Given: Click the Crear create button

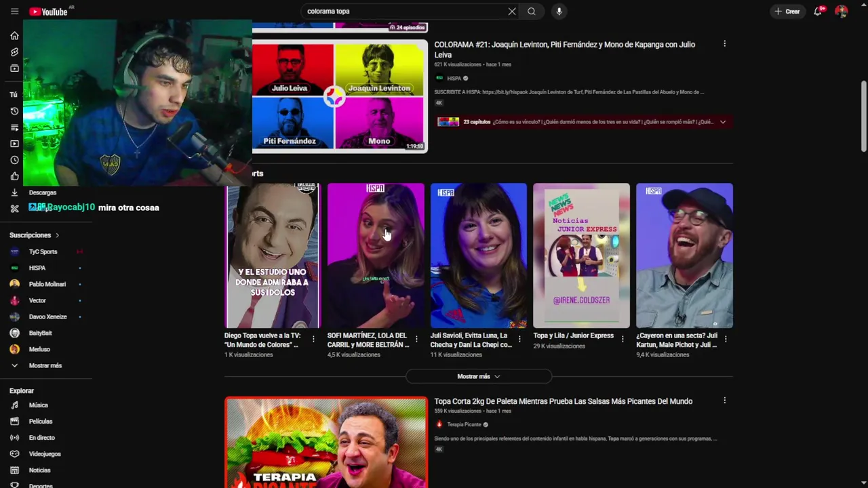Looking at the screenshot, I should tap(787, 12).
